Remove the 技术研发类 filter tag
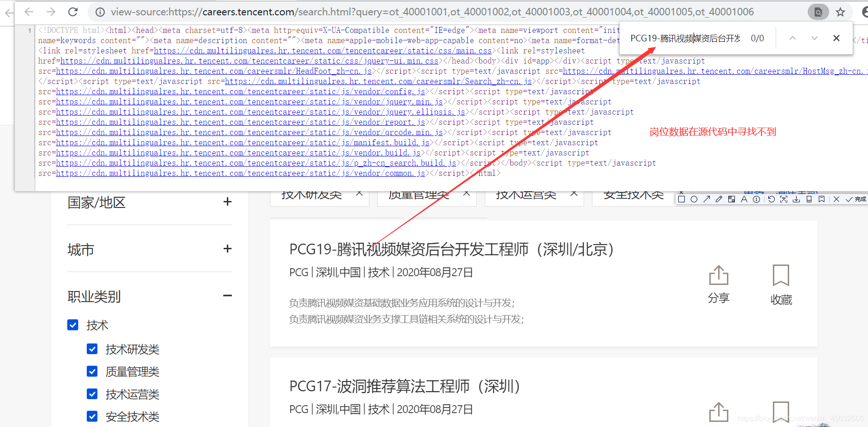 pyautogui.click(x=359, y=194)
